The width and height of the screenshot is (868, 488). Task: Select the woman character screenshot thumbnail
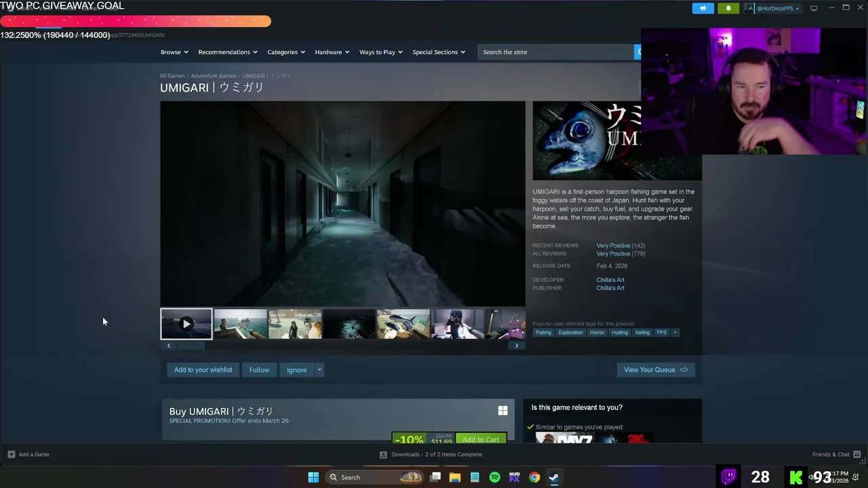[x=295, y=324]
